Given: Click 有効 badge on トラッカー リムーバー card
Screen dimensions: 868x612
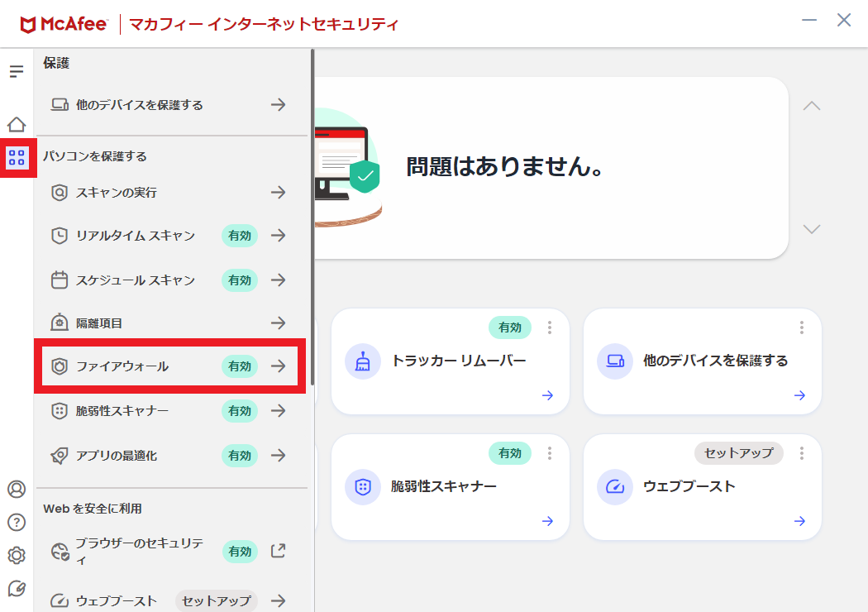Looking at the screenshot, I should click(510, 328).
